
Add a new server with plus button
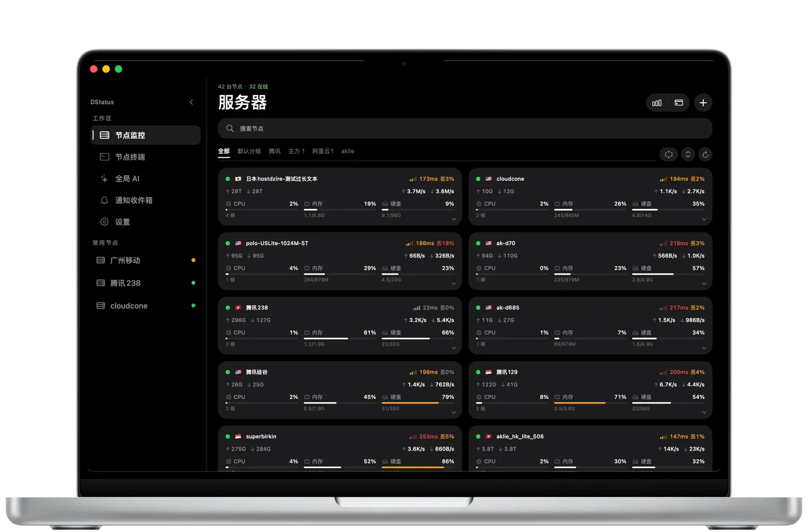pos(703,103)
